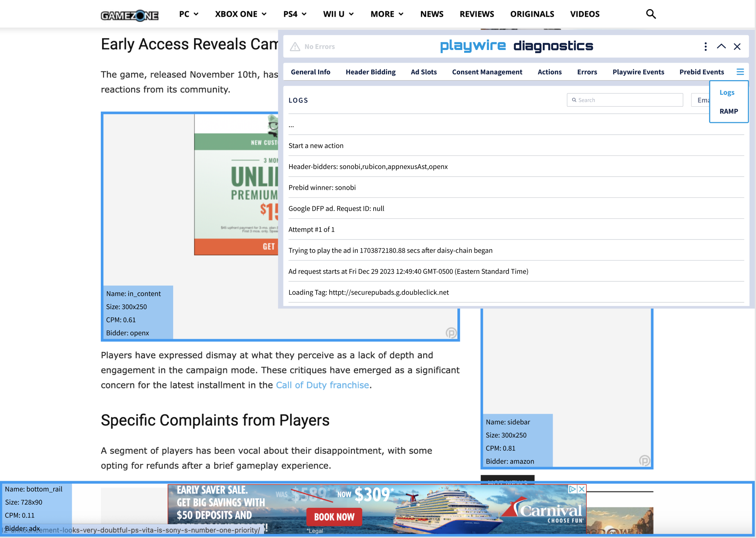Click the 'Start a new action' log entry

516,146
